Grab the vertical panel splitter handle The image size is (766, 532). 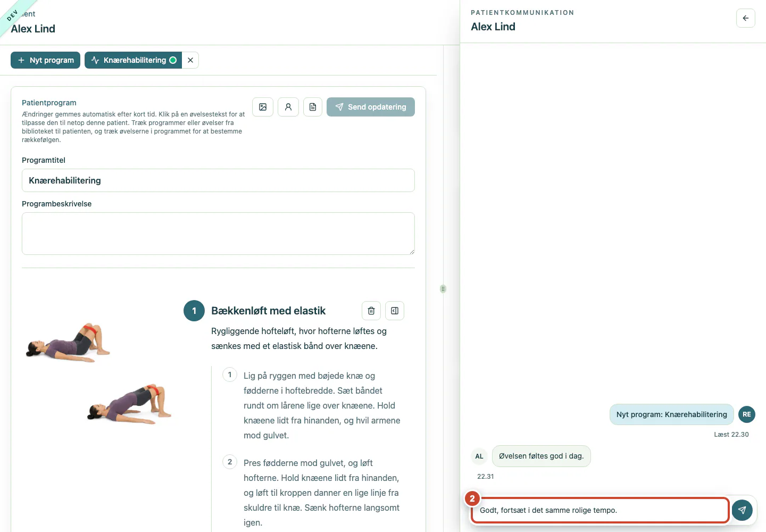pyautogui.click(x=443, y=289)
